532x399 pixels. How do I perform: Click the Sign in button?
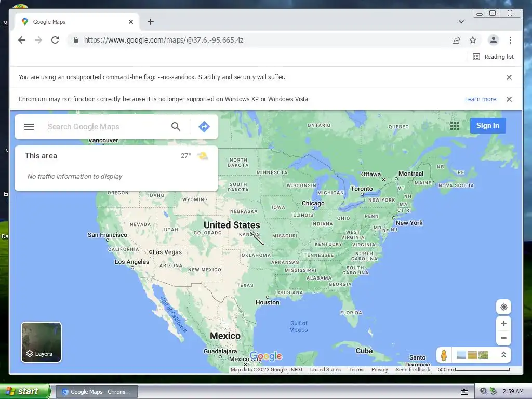click(487, 126)
